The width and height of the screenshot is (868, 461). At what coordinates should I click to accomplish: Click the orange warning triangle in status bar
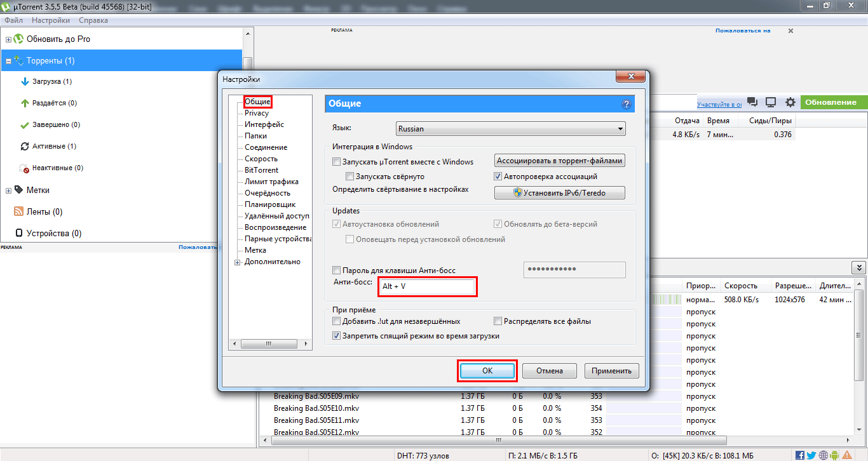coord(848,455)
